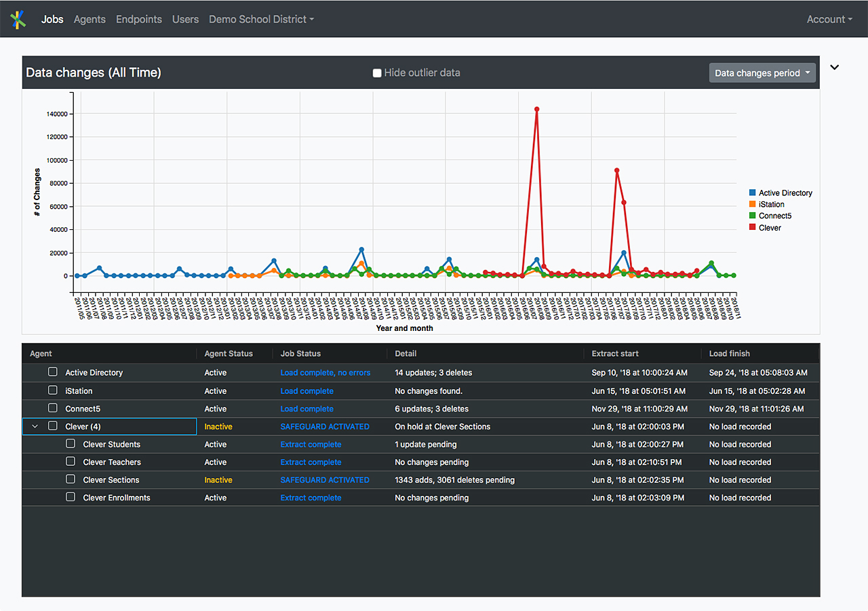Open Extract complete link for Clever Students
Image resolution: width=868 pixels, height=611 pixels.
click(311, 445)
